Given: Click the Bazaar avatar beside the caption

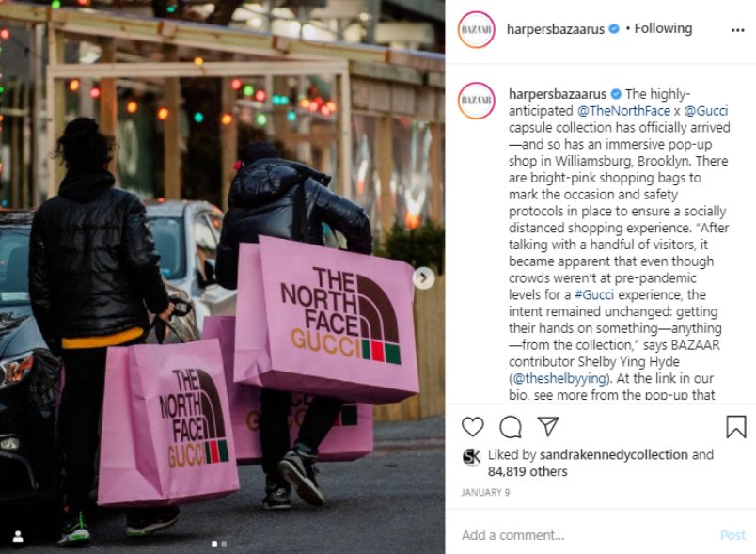Looking at the screenshot, I should point(477,101).
